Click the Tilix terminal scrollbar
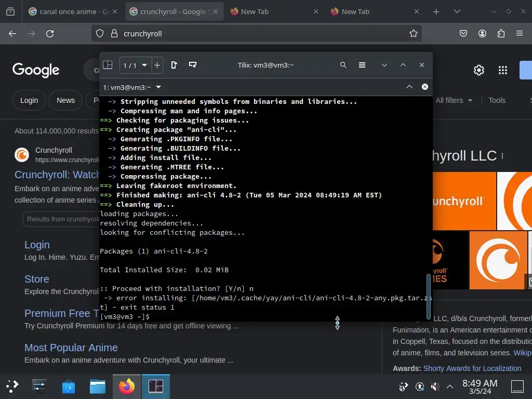 (429, 296)
